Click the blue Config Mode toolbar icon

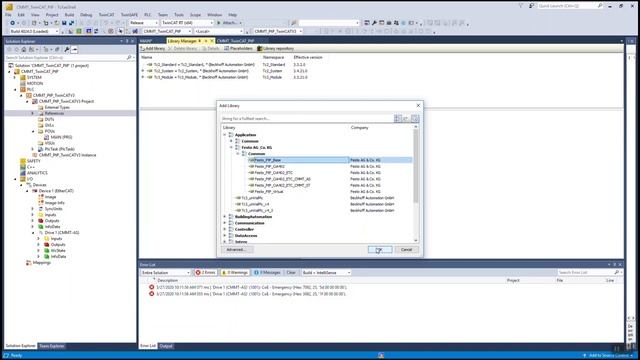[x=89, y=31]
